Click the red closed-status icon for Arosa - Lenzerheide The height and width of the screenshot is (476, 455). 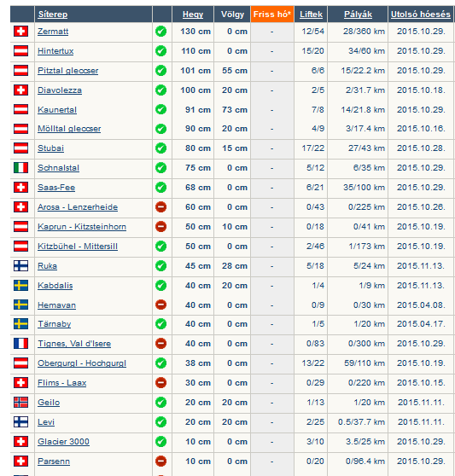[161, 207]
